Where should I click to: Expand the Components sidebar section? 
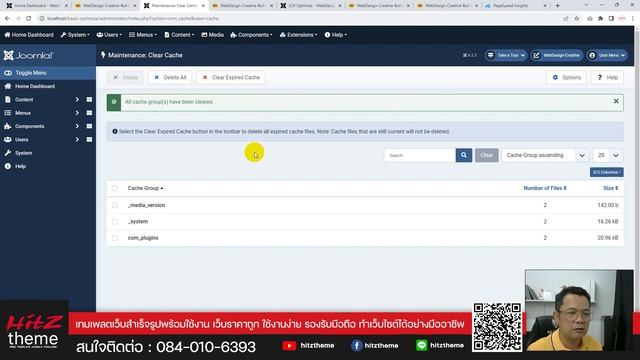pos(77,126)
